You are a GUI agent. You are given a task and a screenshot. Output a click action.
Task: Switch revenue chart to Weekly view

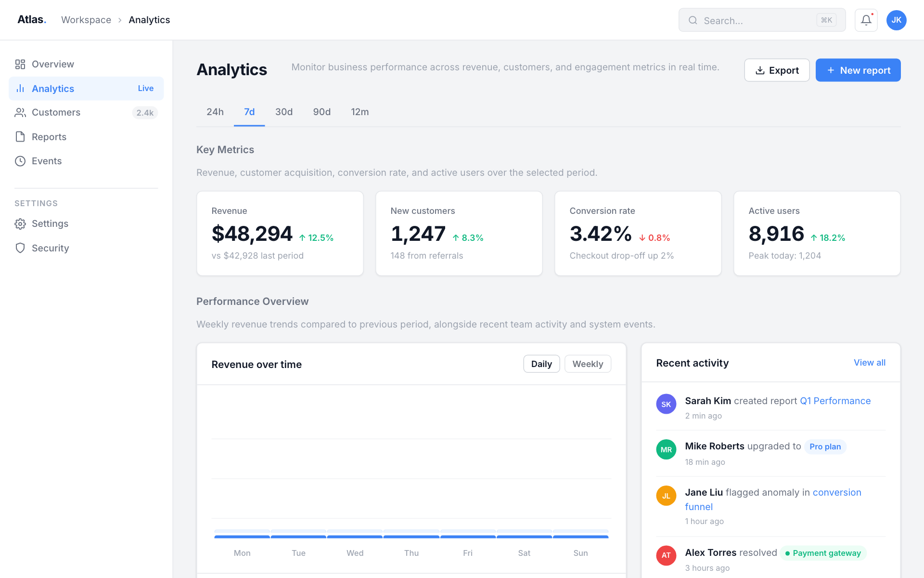pyautogui.click(x=588, y=364)
